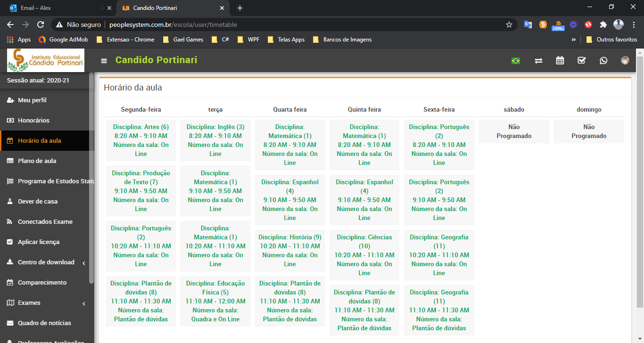The image size is (644, 343).
Task: Click the WhatsApp icon in header
Action: point(603,60)
